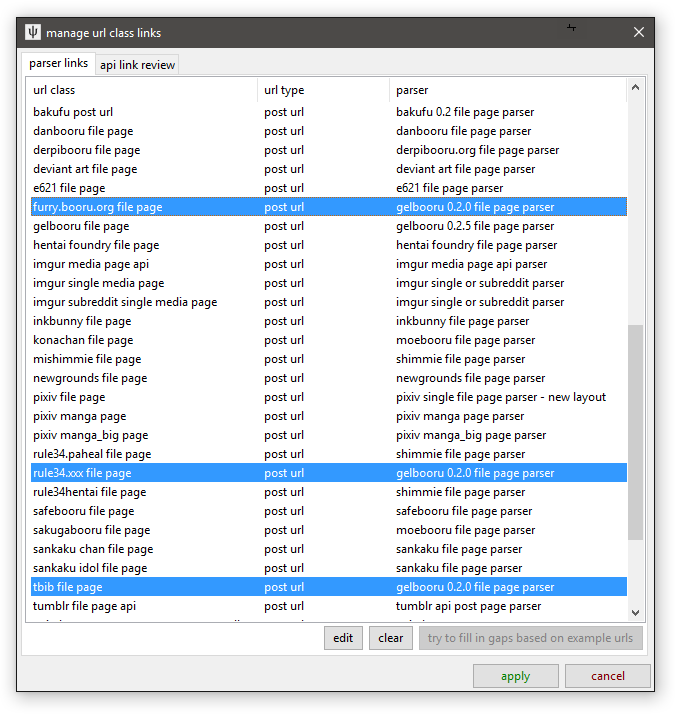675x715 pixels.
Task: Select the mishimmie file page row
Action: coord(329,359)
